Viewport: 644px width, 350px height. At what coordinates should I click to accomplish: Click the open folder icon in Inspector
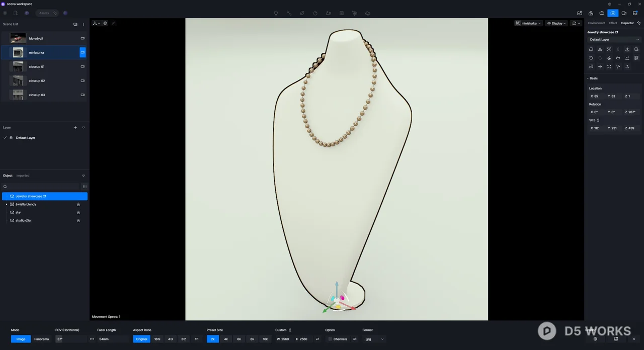pyautogui.click(x=618, y=58)
